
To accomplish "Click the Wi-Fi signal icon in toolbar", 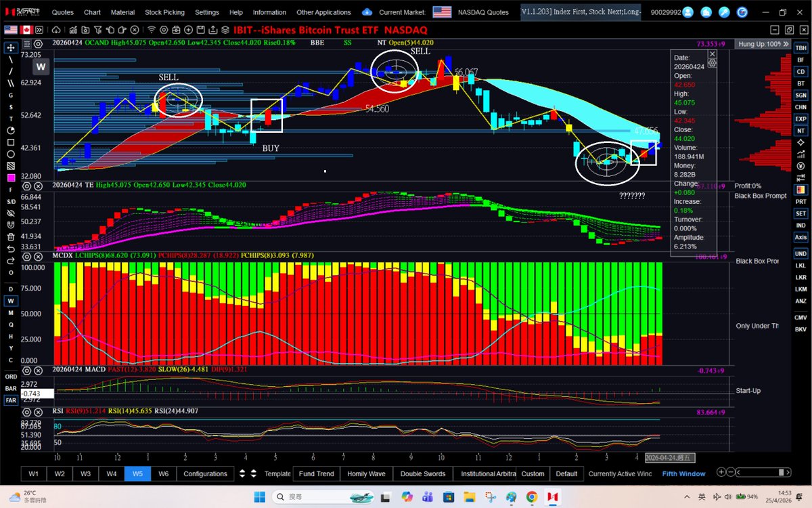I will (x=152, y=30).
